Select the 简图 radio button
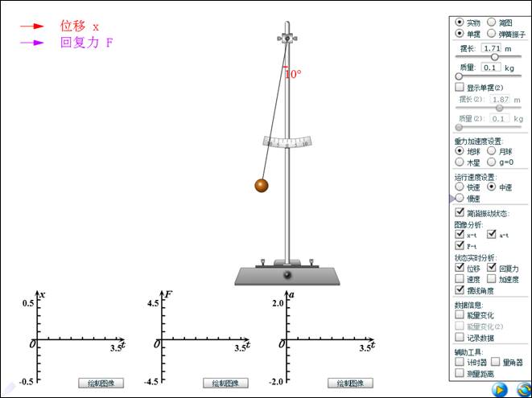The image size is (532, 398). pos(492,23)
